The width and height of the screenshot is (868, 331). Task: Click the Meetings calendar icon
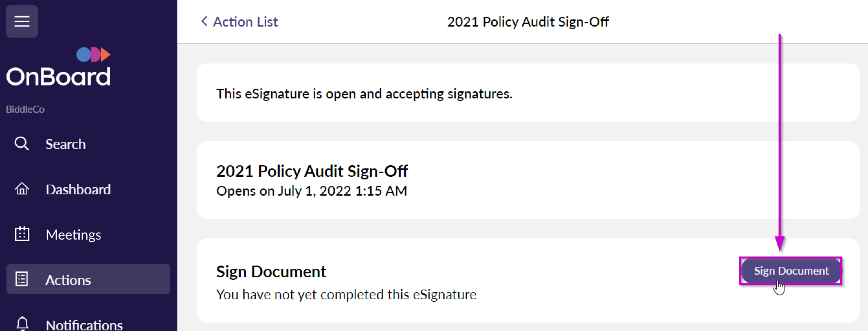[22, 234]
